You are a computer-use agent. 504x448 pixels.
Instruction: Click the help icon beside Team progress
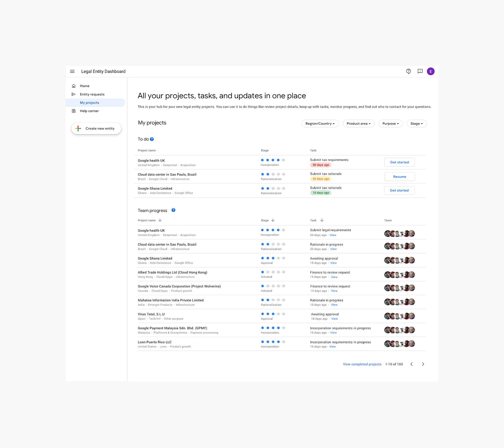(x=173, y=210)
